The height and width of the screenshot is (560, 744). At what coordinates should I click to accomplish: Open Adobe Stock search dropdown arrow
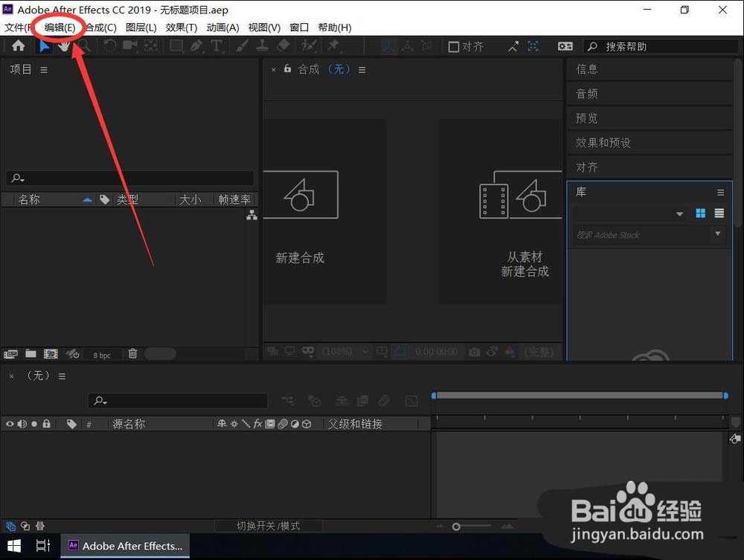pyautogui.click(x=717, y=234)
